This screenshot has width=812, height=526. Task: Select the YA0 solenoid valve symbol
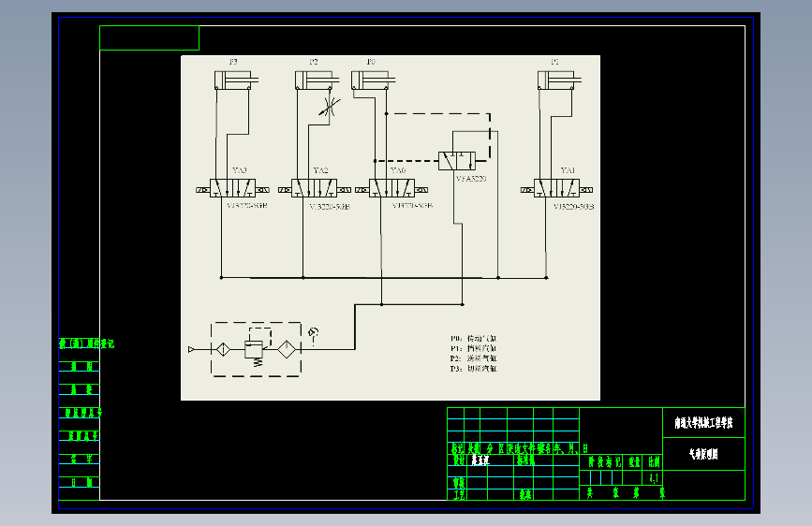point(391,188)
